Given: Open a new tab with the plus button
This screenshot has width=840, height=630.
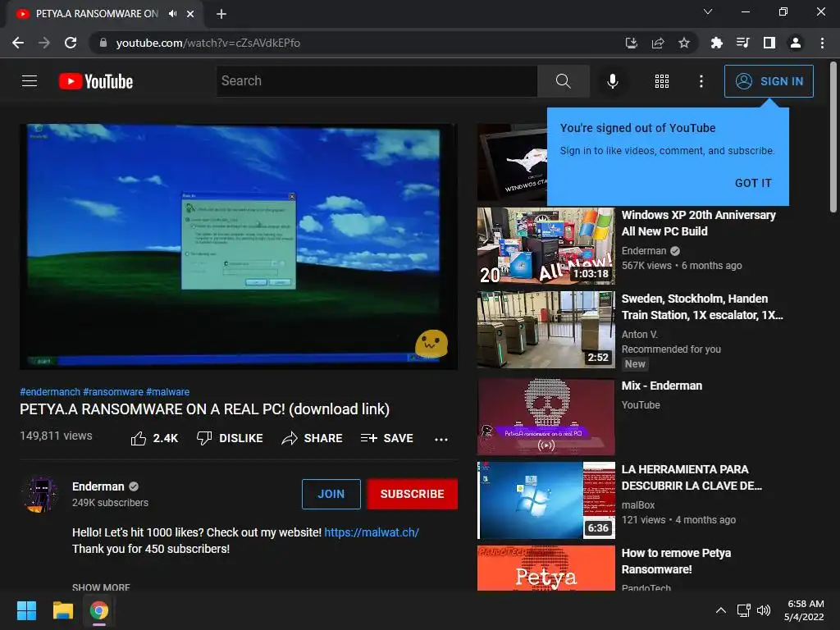Looking at the screenshot, I should (x=221, y=14).
